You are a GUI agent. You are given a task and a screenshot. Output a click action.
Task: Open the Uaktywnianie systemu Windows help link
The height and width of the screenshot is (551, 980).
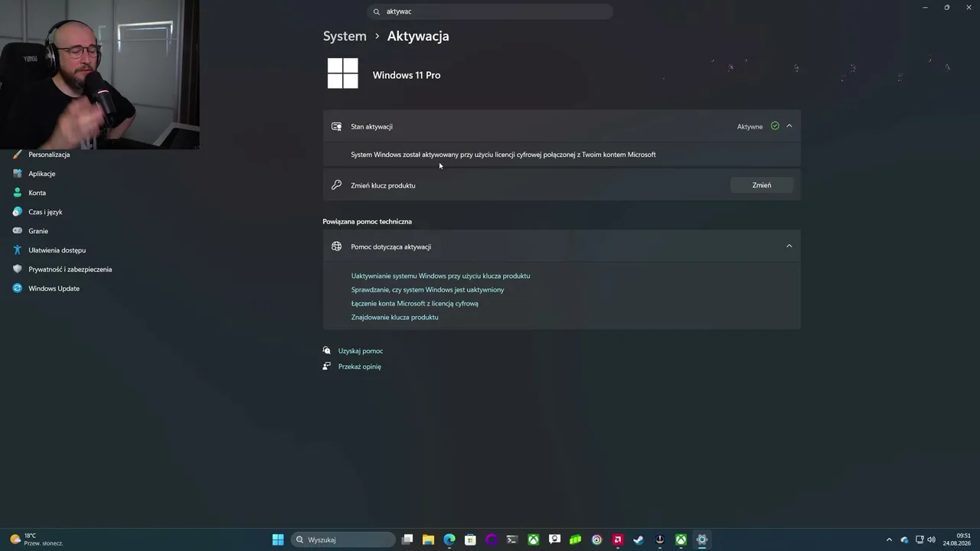[x=440, y=275]
